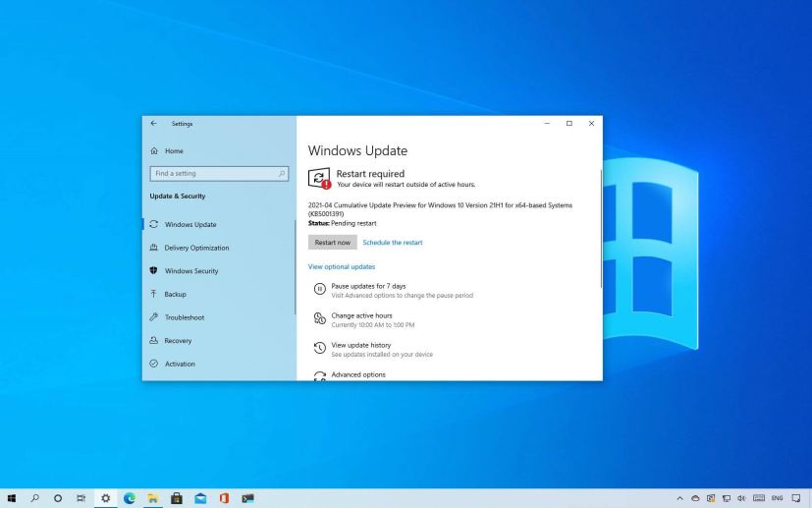
Task: Click the back arrow in Settings
Action: click(153, 123)
